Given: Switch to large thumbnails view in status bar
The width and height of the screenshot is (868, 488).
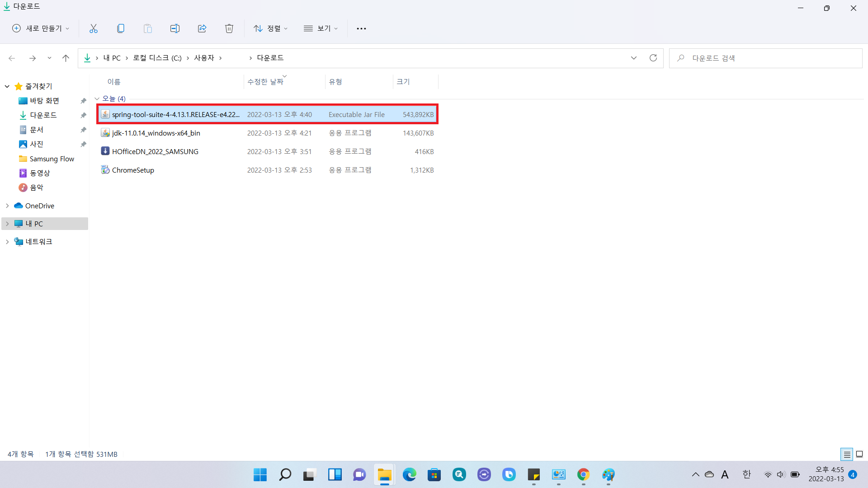Looking at the screenshot, I should tap(859, 454).
